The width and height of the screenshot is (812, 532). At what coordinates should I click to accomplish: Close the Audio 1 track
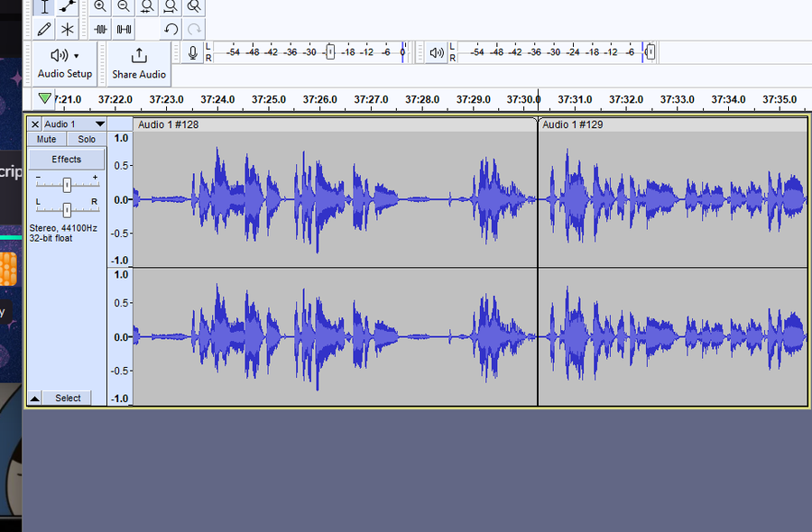click(x=34, y=124)
